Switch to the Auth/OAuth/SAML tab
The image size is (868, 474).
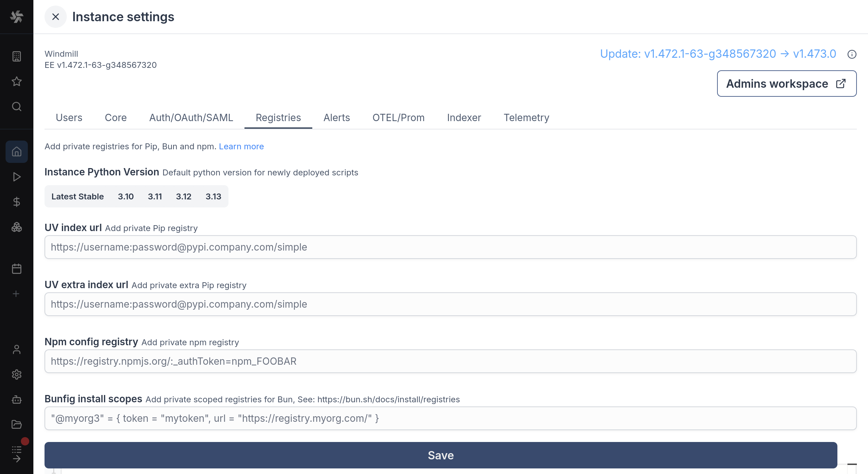pyautogui.click(x=191, y=118)
